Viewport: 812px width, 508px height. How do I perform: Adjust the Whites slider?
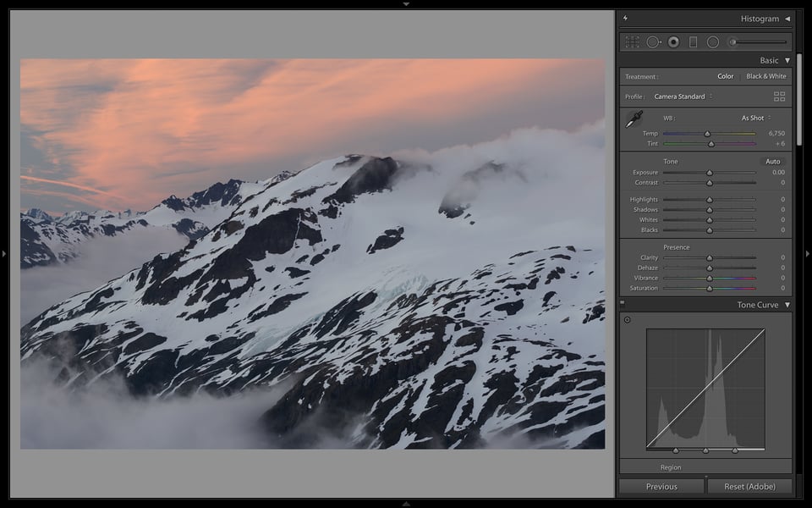coord(710,220)
